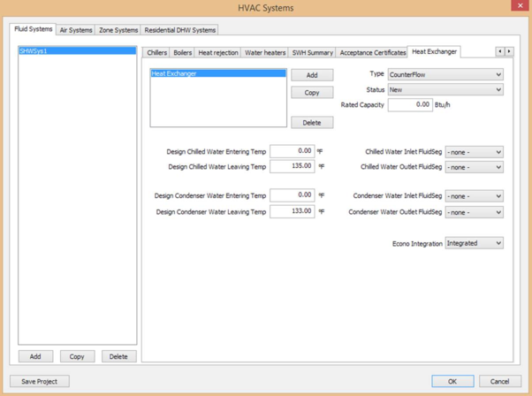Switch to the Zone Systems tab

click(118, 30)
